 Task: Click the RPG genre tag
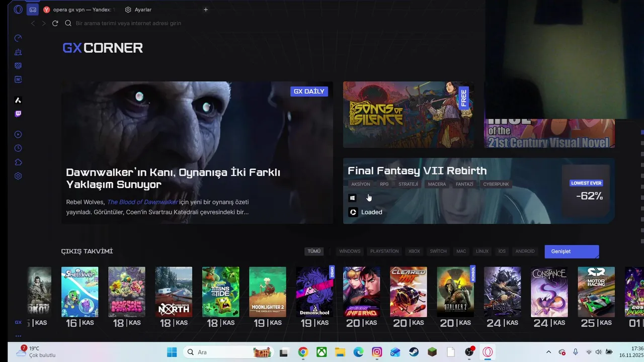tap(384, 184)
